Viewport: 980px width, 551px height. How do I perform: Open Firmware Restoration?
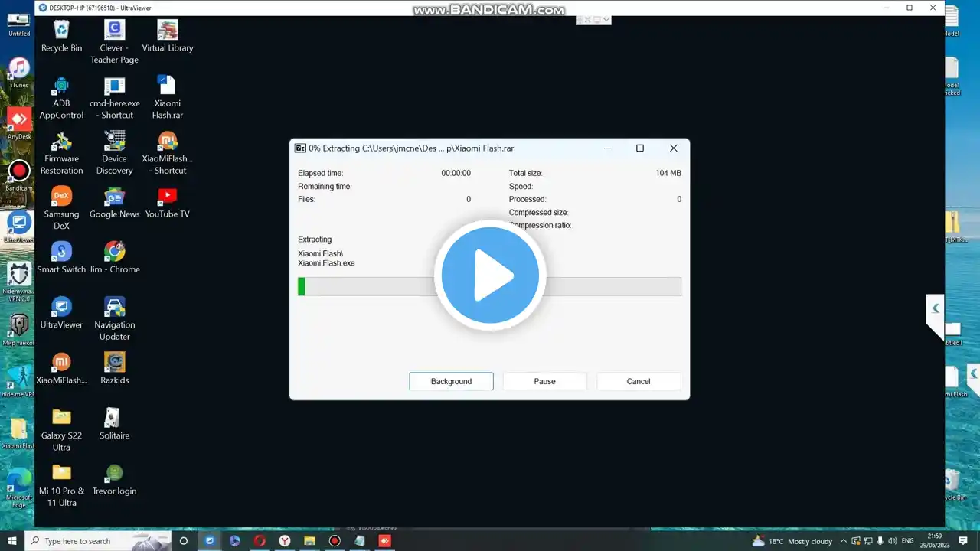click(61, 153)
